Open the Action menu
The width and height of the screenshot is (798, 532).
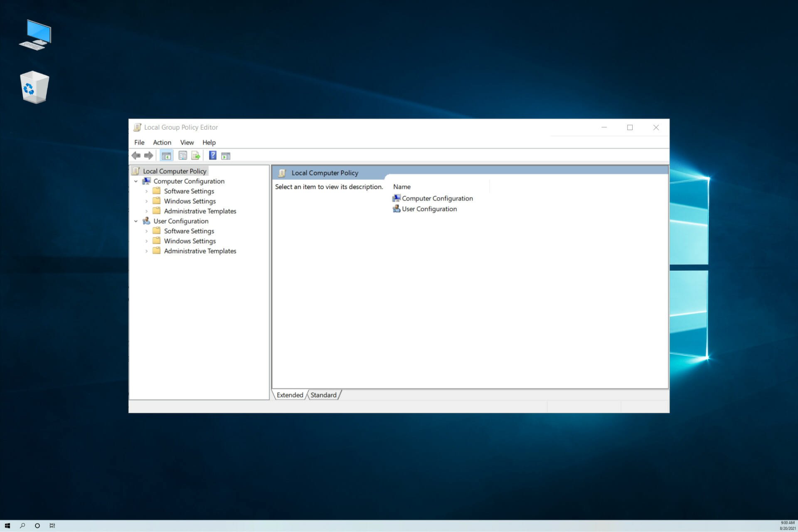(162, 142)
